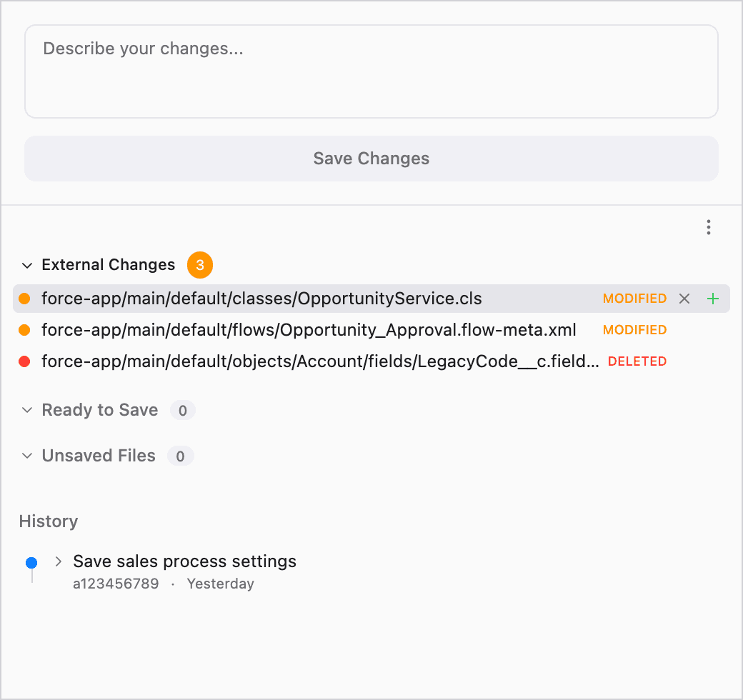The image size is (743, 700).
Task: Collapse the Unsaved Files section
Action: pos(27,456)
